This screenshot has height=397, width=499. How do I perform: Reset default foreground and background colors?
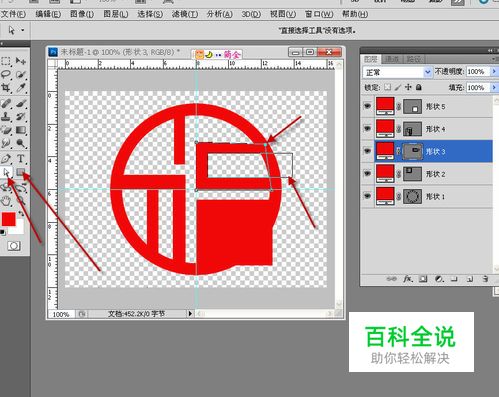pyautogui.click(x=3, y=232)
